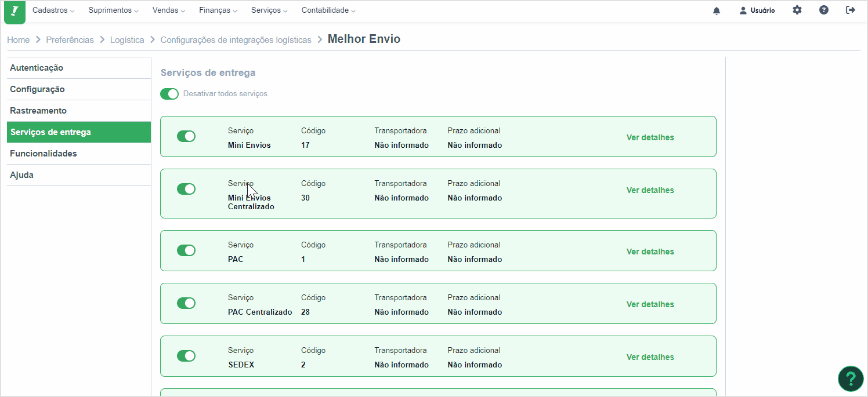
Task: Go to Configurações de integrações logísticas breadcrumb
Action: pos(236,40)
